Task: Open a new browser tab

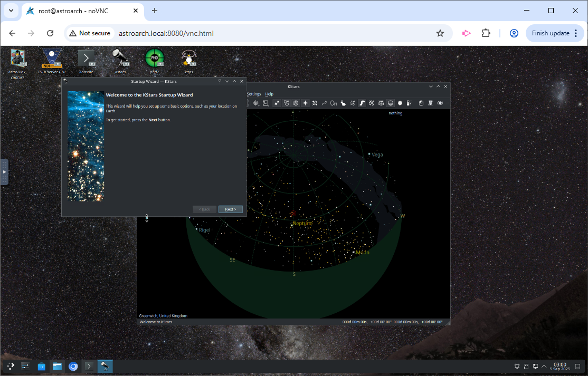Action: [x=155, y=11]
